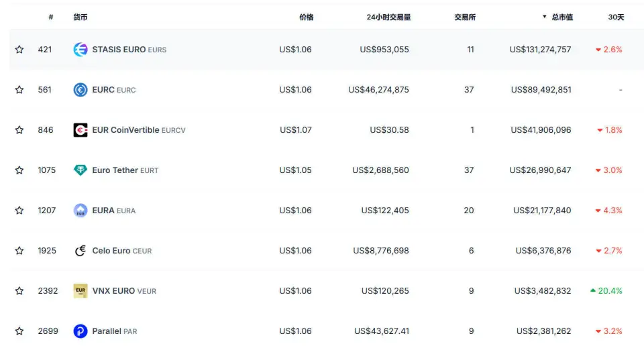644x348 pixels.
Task: Toggle favorite star for Euro Tether
Action: tap(19, 170)
